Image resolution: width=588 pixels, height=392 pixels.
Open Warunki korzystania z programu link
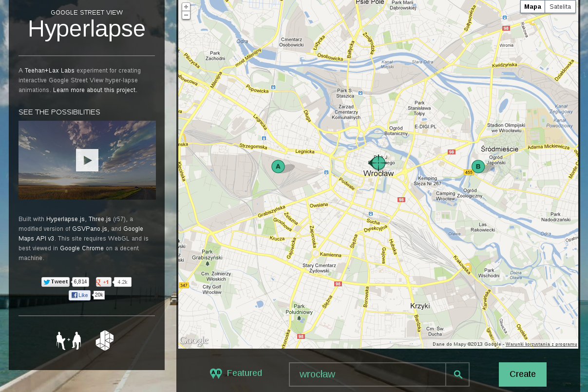click(x=541, y=344)
